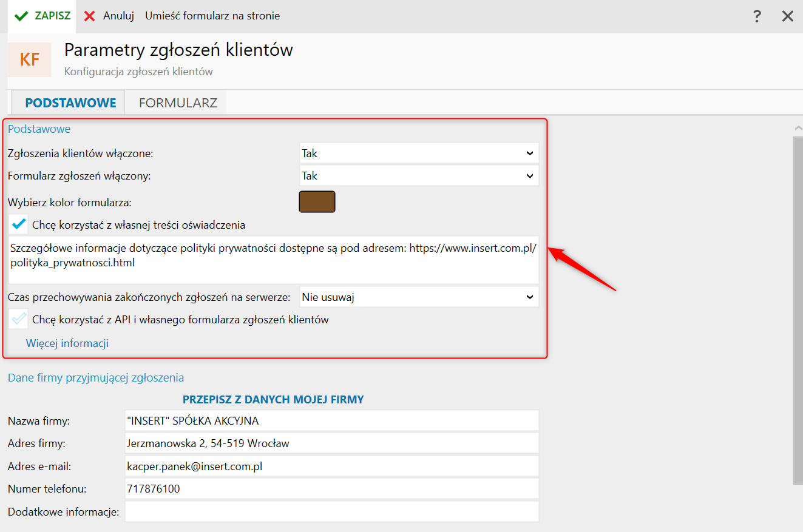Click the Parametry zgłoszeń klientów title
This screenshot has width=803, height=532.
(178, 50)
